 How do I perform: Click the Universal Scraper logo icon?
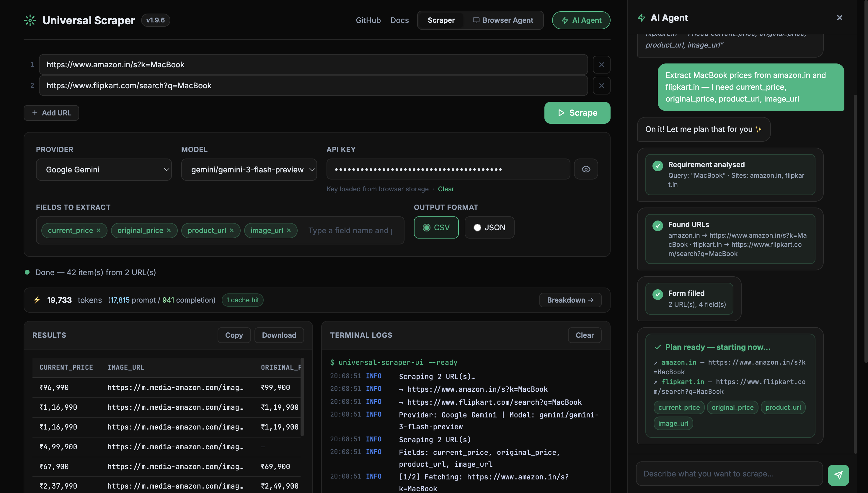coord(30,20)
